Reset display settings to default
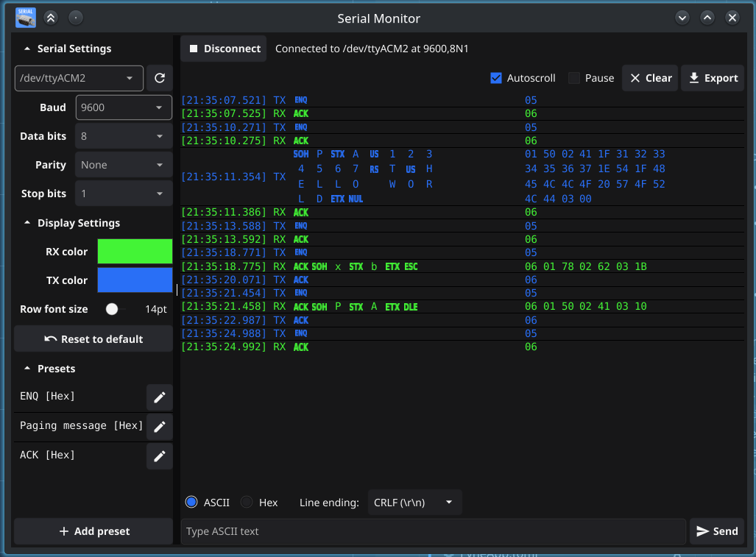The width and height of the screenshot is (756, 557). (93, 339)
